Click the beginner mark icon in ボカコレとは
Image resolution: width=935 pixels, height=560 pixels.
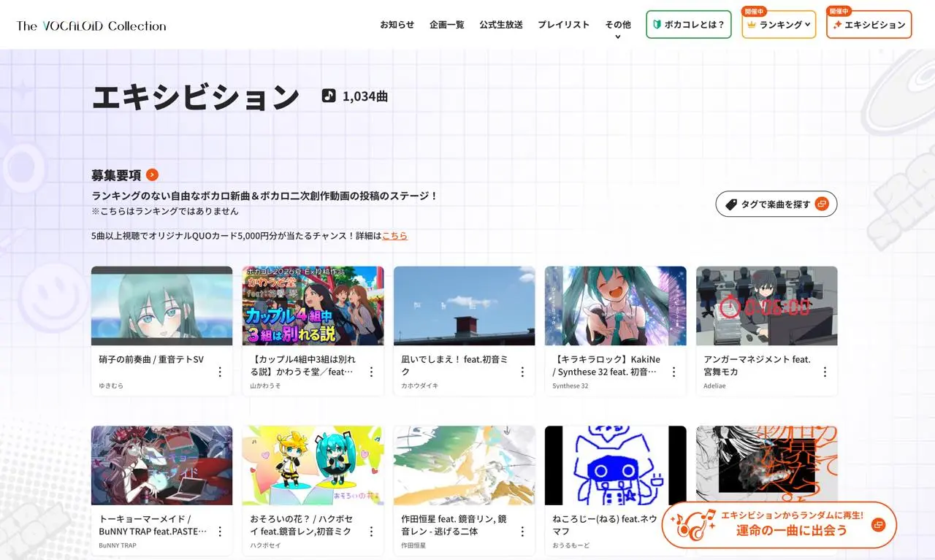657,25
